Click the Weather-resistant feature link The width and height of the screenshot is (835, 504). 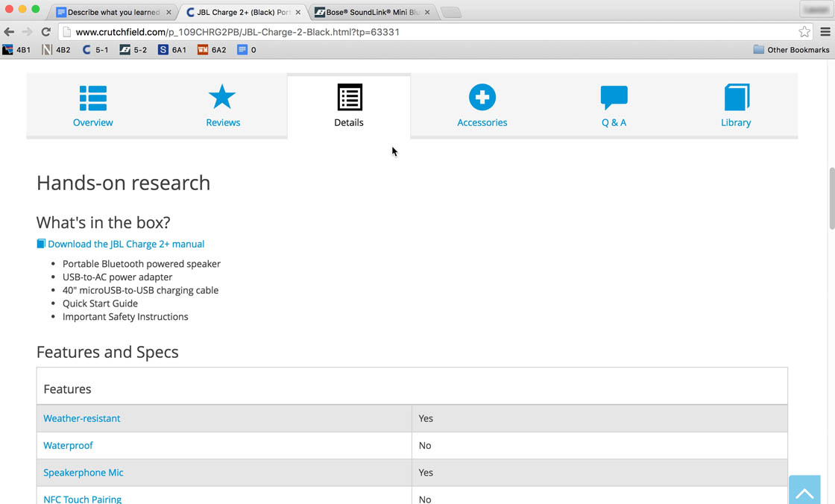click(x=82, y=418)
